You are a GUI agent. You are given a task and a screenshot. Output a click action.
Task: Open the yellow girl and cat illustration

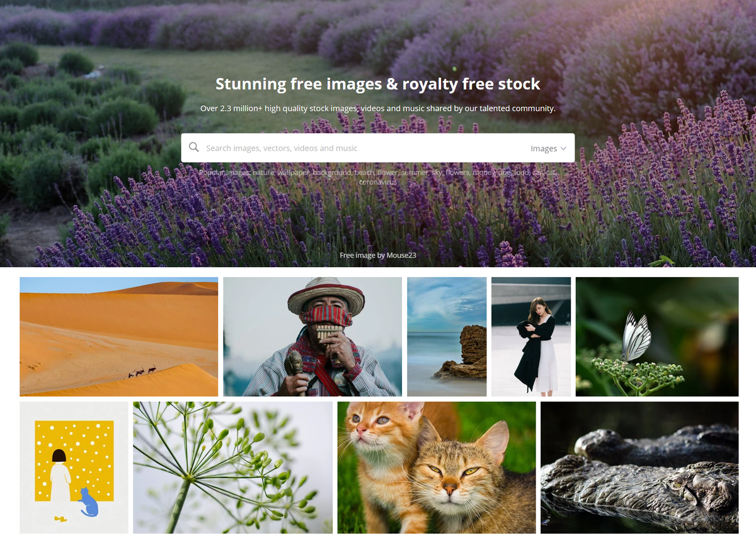tap(74, 467)
